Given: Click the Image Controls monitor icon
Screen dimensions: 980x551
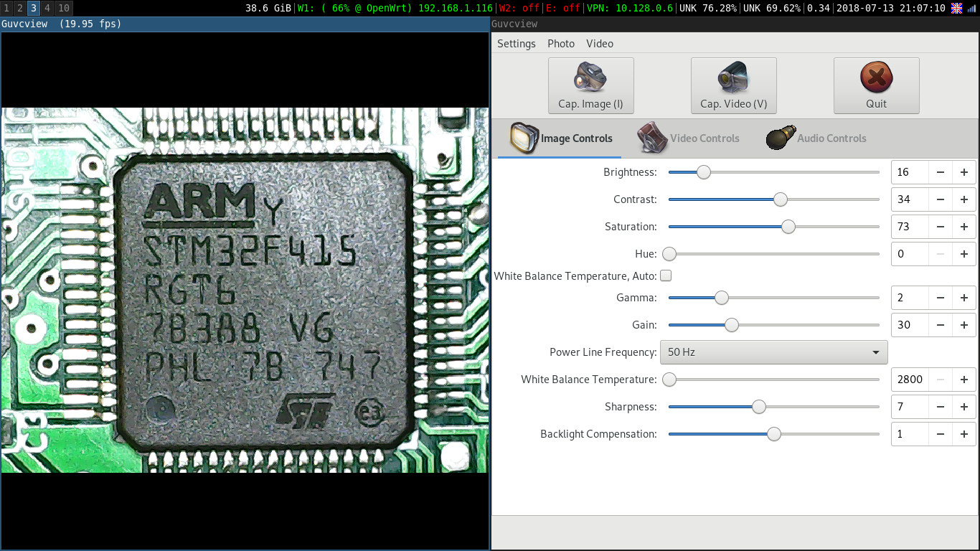Looking at the screenshot, I should pyautogui.click(x=524, y=138).
